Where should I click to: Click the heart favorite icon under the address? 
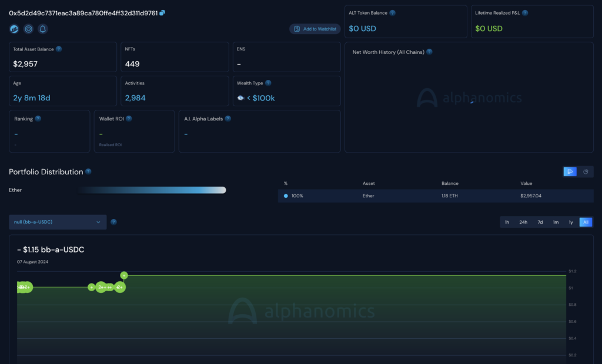[x=28, y=29]
